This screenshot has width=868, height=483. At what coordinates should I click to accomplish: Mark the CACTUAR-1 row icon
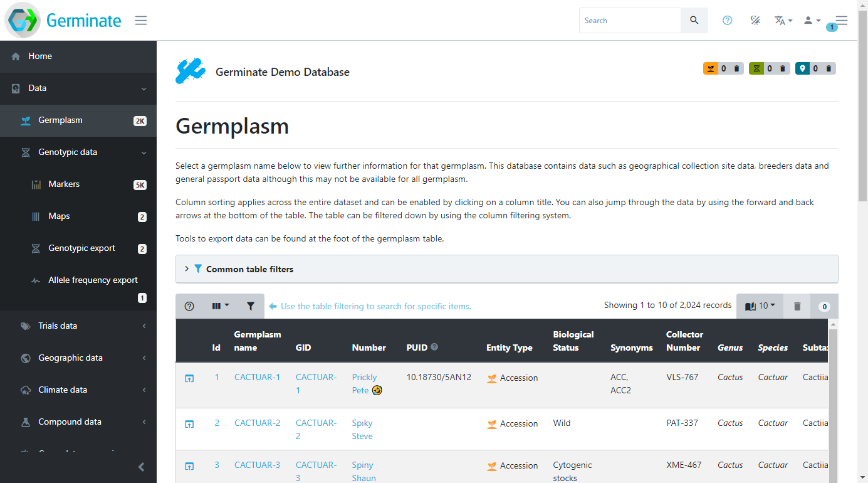[189, 378]
